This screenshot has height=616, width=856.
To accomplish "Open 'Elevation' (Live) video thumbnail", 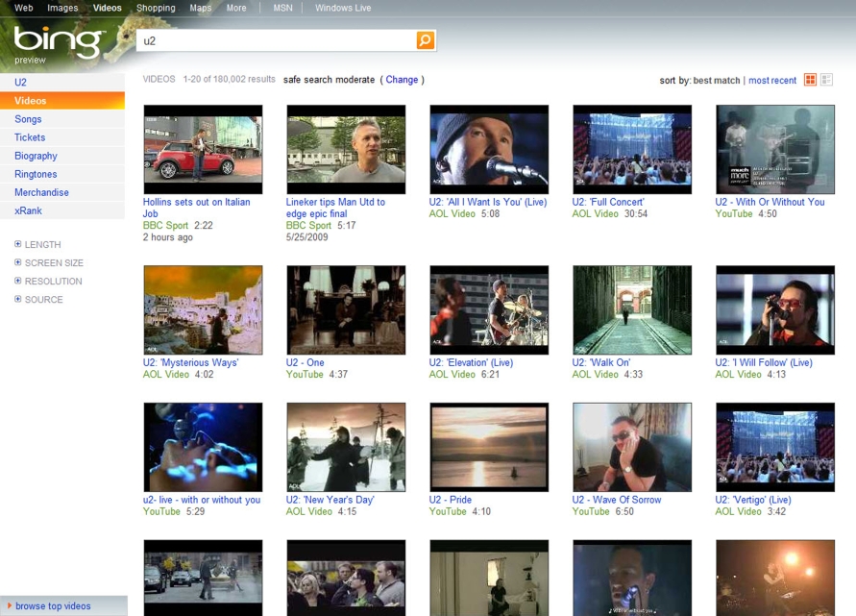I will (x=489, y=309).
